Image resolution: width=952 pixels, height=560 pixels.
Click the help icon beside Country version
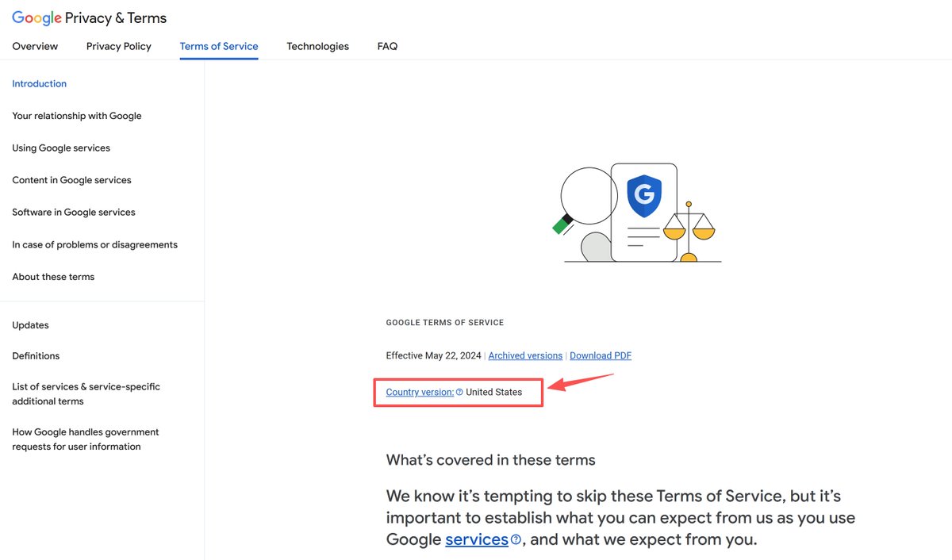[459, 392]
